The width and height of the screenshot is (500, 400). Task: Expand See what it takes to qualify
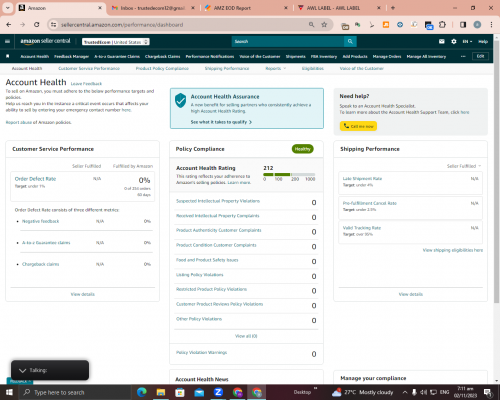tap(221, 122)
